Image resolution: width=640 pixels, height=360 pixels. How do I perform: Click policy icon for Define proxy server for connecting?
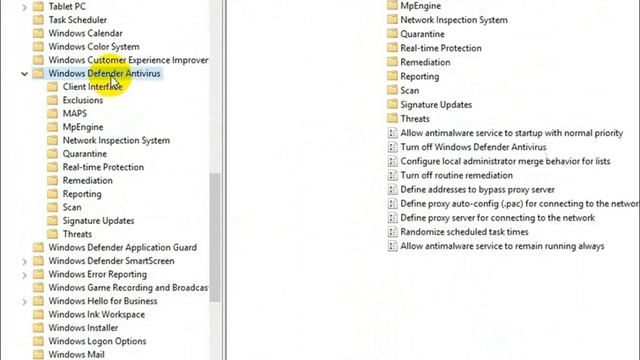[x=392, y=218]
